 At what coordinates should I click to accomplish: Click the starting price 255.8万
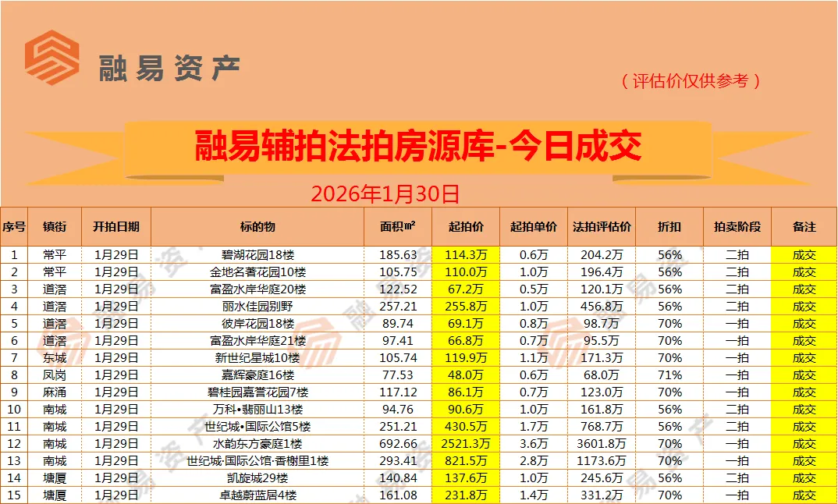pyautogui.click(x=466, y=307)
